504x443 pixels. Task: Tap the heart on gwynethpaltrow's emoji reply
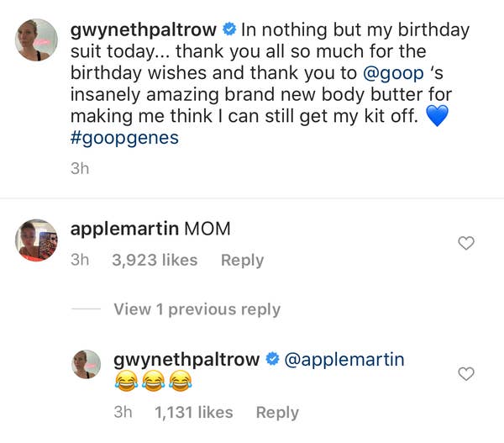point(465,374)
